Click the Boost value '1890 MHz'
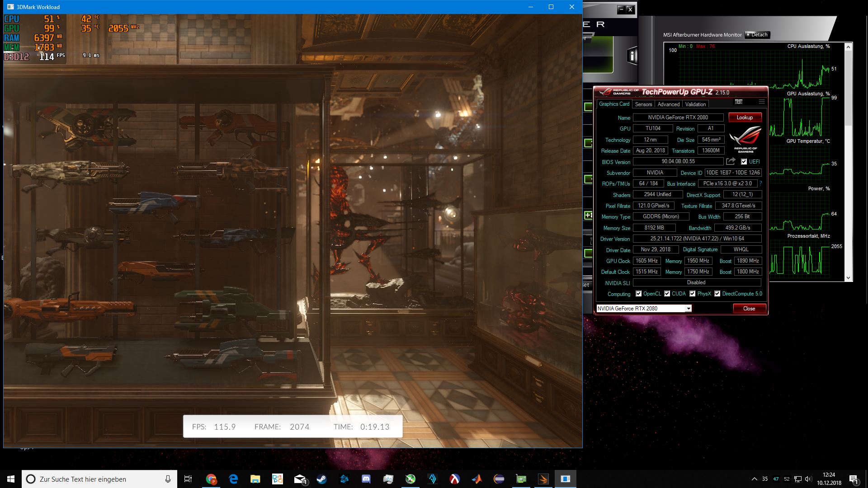868x488 pixels. coord(748,261)
